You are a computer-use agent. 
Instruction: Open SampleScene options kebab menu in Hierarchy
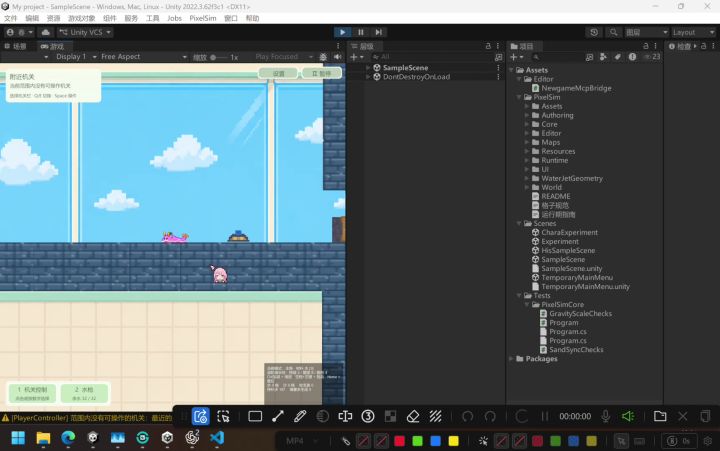pos(498,68)
